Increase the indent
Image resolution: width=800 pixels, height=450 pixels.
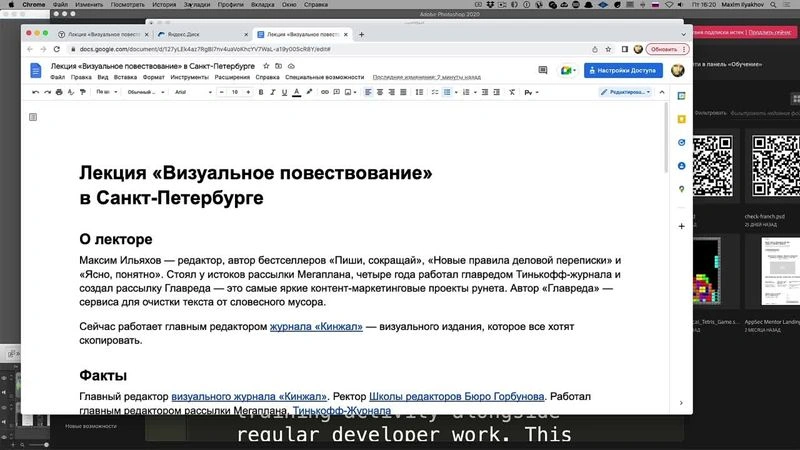point(496,92)
